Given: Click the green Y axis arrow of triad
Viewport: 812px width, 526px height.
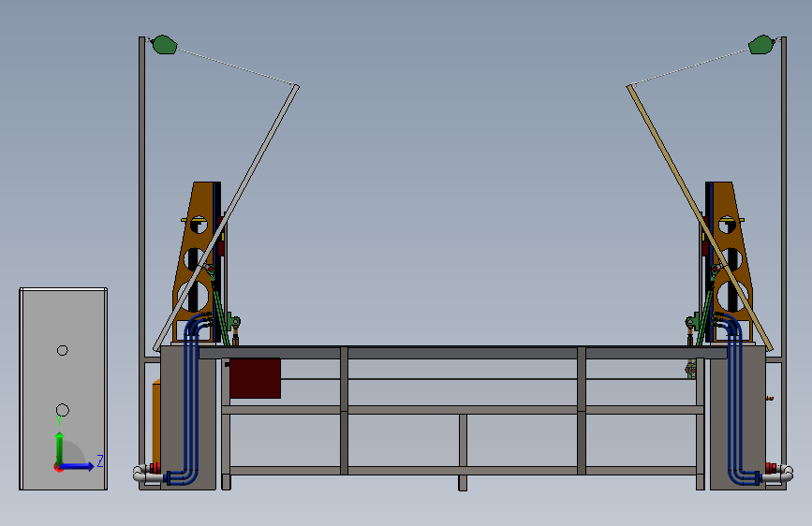Looking at the screenshot, I should point(60,447).
